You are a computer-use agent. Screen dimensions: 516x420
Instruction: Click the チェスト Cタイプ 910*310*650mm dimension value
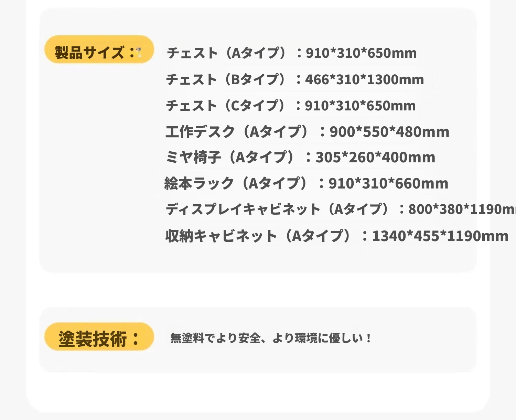point(360,106)
